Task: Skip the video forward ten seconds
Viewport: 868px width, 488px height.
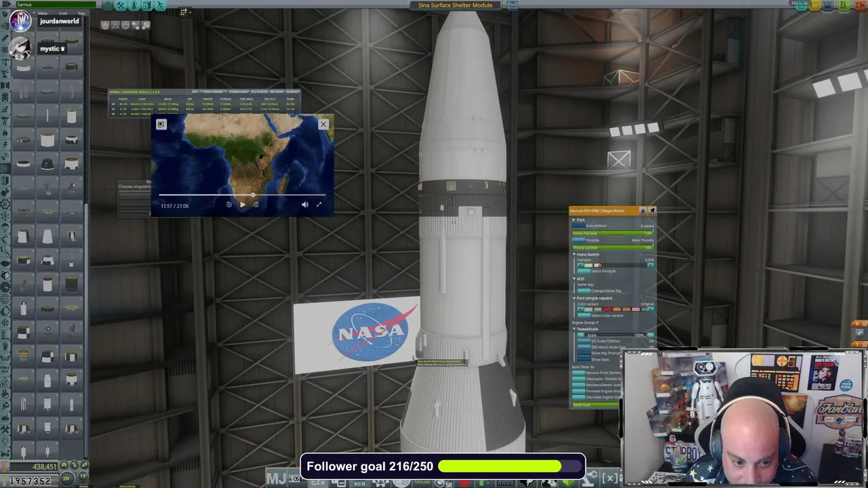Action: tap(256, 204)
